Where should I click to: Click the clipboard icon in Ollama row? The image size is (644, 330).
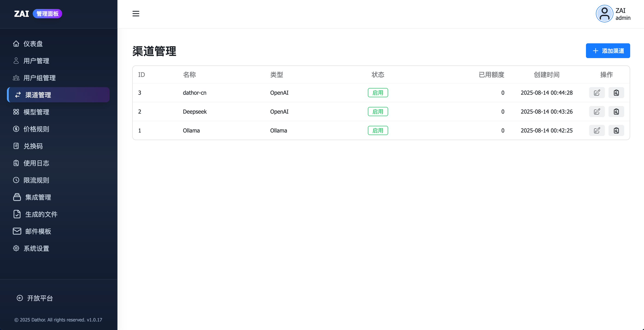click(x=616, y=130)
